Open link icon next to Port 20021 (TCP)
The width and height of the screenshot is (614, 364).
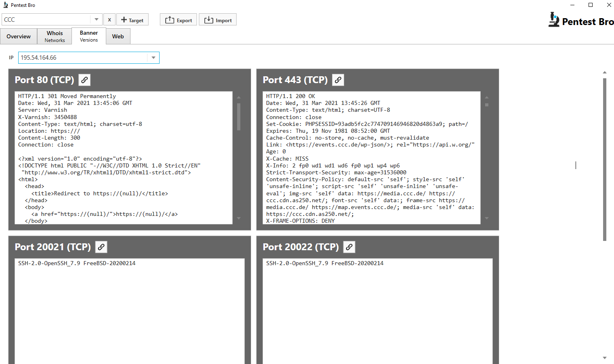click(x=101, y=247)
